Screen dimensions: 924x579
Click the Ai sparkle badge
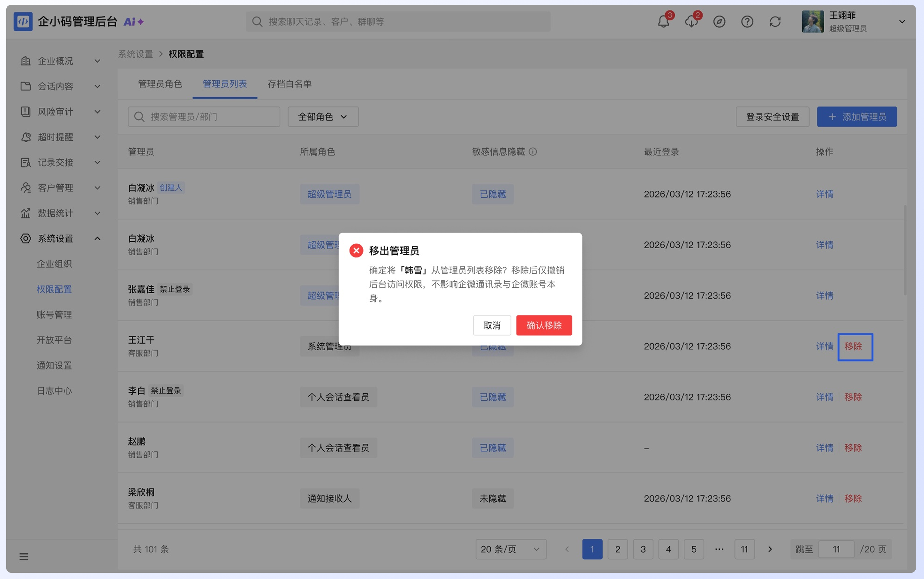(133, 22)
